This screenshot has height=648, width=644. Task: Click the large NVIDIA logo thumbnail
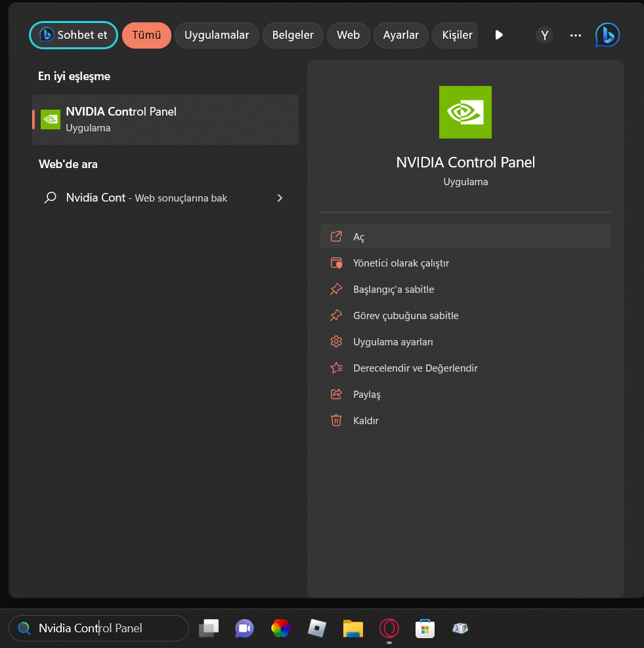pyautogui.click(x=465, y=112)
